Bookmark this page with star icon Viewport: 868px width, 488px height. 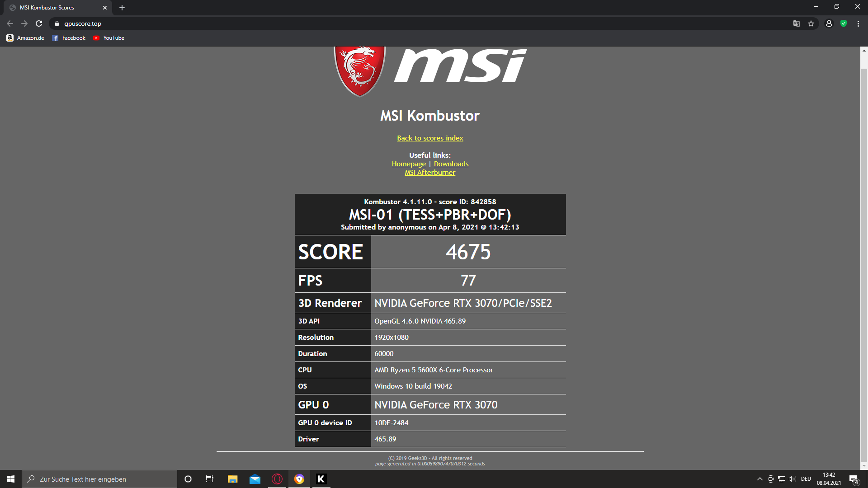pyautogui.click(x=811, y=23)
